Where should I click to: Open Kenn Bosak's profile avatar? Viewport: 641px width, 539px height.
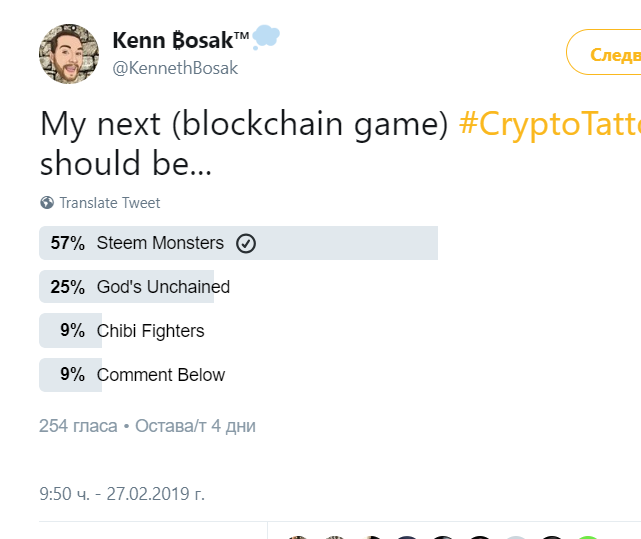68,54
